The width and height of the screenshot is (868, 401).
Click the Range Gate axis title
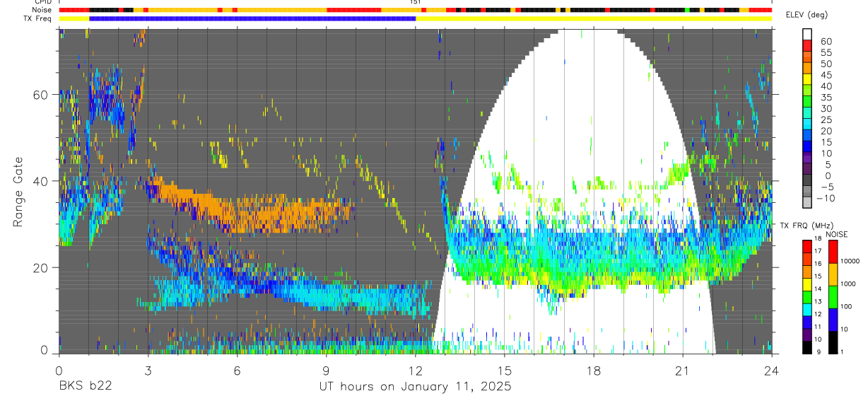click(x=18, y=191)
